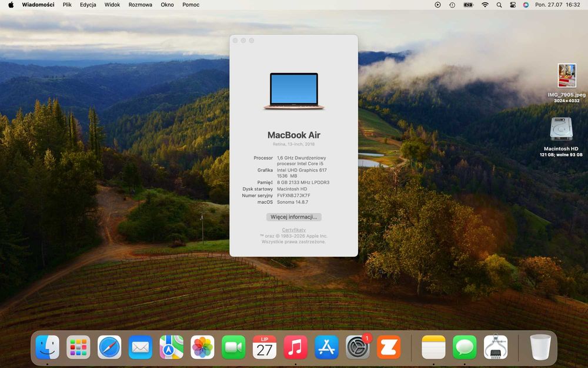Viewport: 588px width, 368px height.
Task: Click the macOS version text Sonoma 14.8.7
Action: (x=292, y=202)
